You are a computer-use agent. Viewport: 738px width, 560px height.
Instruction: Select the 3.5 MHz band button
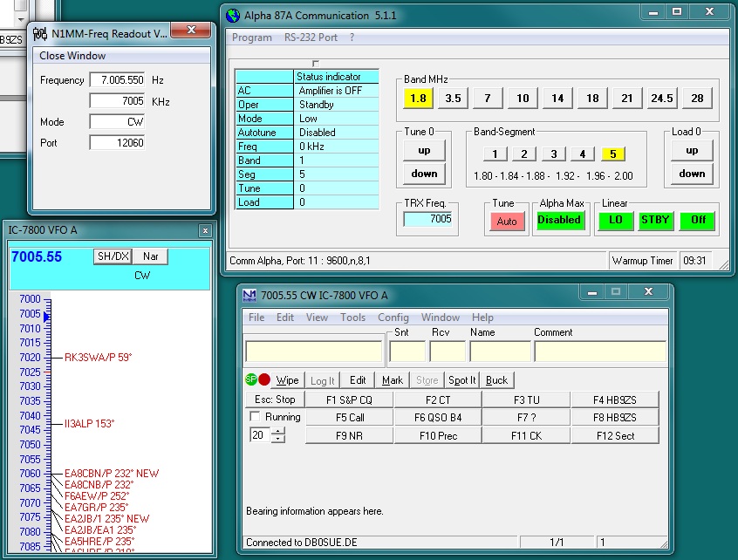453,98
